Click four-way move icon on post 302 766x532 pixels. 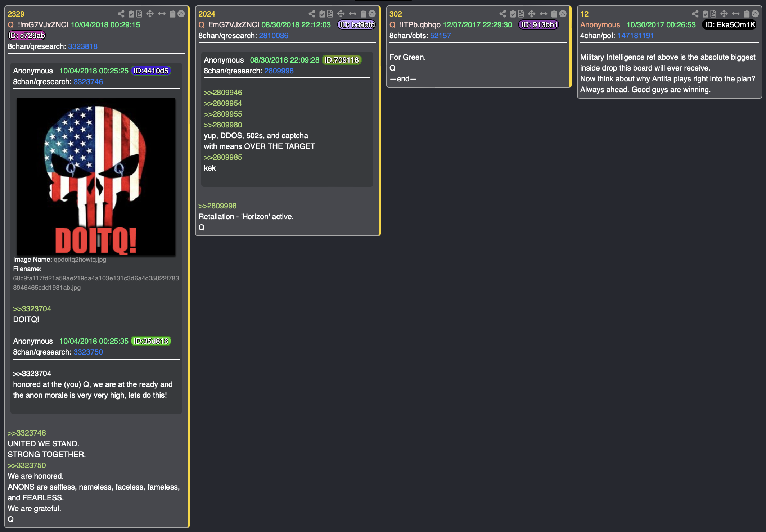[532, 14]
